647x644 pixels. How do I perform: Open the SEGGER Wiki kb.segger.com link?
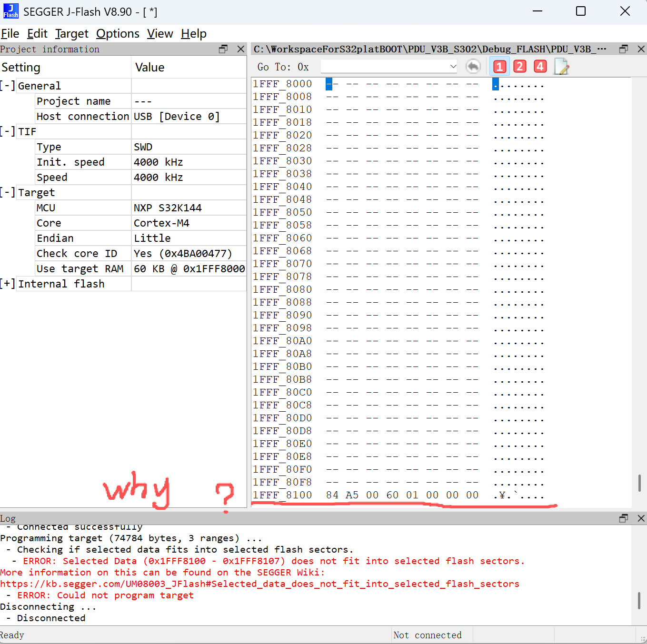click(259, 584)
